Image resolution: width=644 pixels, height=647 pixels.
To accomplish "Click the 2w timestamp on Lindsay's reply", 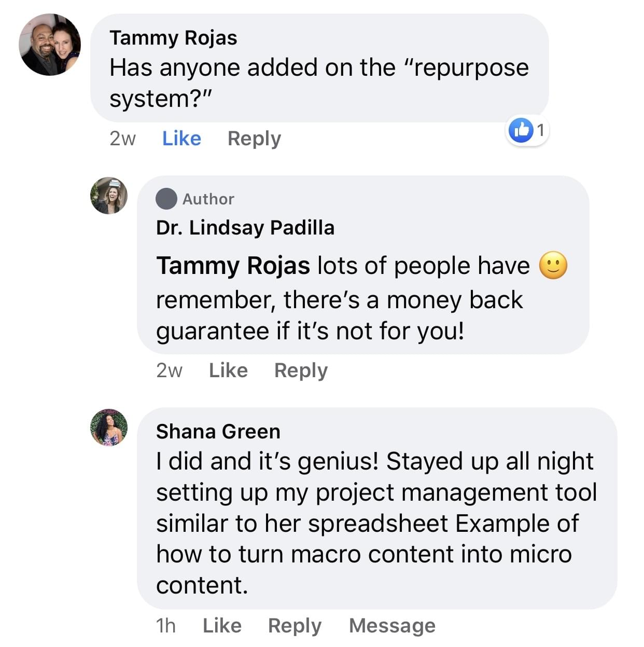I will click(x=169, y=370).
